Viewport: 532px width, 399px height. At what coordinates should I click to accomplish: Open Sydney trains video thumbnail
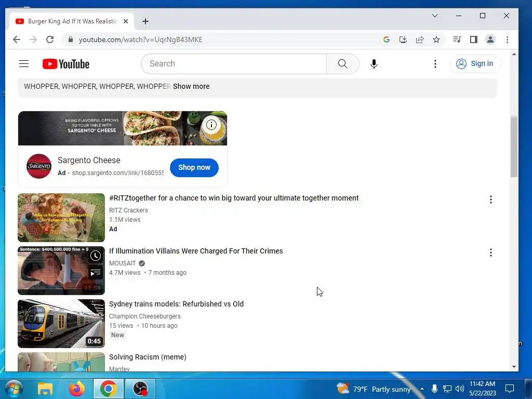[x=61, y=323]
